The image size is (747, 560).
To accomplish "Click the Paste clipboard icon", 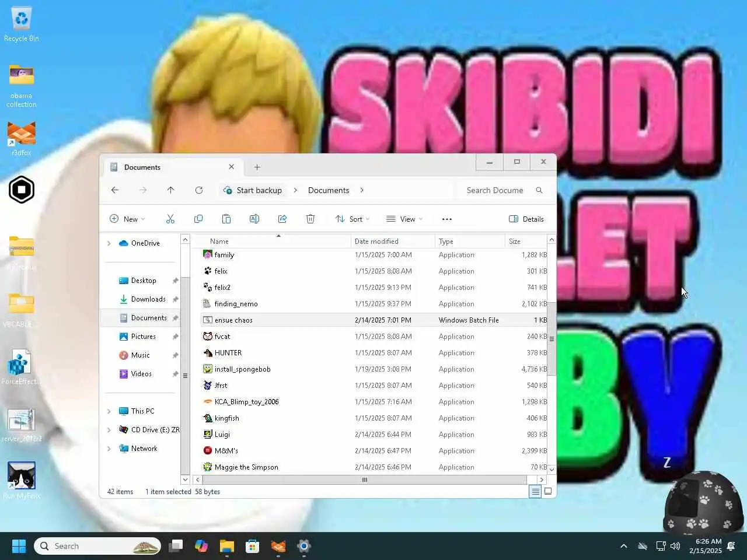I will point(226,219).
